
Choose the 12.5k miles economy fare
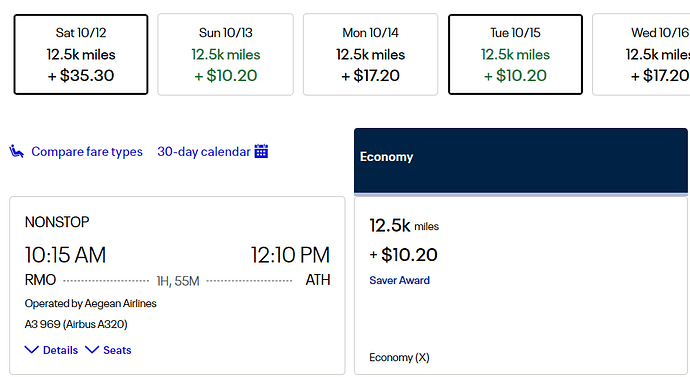pyautogui.click(x=404, y=226)
